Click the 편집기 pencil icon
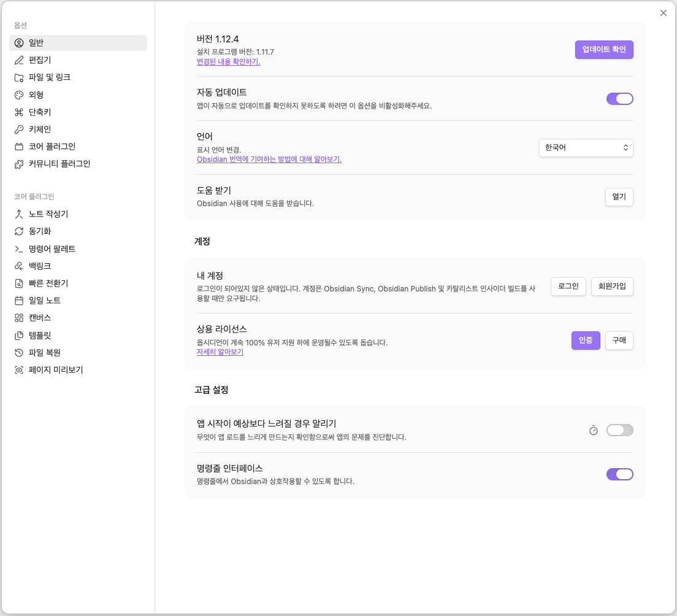The image size is (677, 616). [x=19, y=60]
